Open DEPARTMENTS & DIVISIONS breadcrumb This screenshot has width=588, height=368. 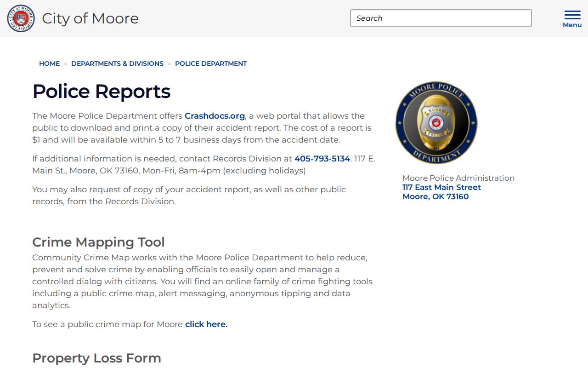(117, 63)
